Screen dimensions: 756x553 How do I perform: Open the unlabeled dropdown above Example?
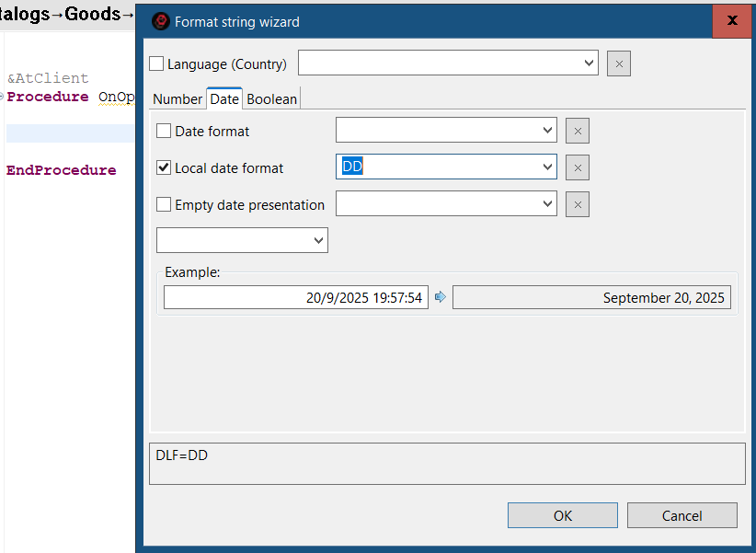(x=318, y=240)
